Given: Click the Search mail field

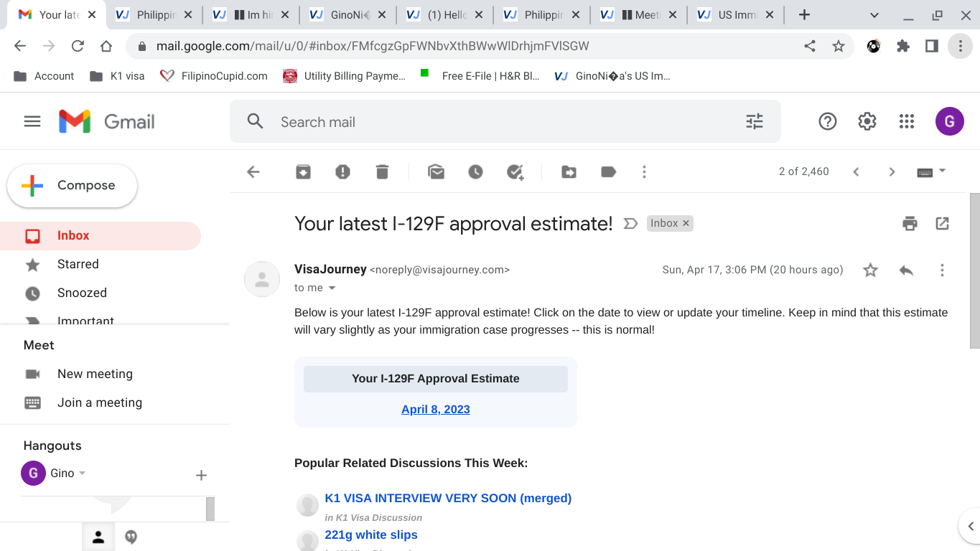Looking at the screenshot, I should (x=505, y=122).
